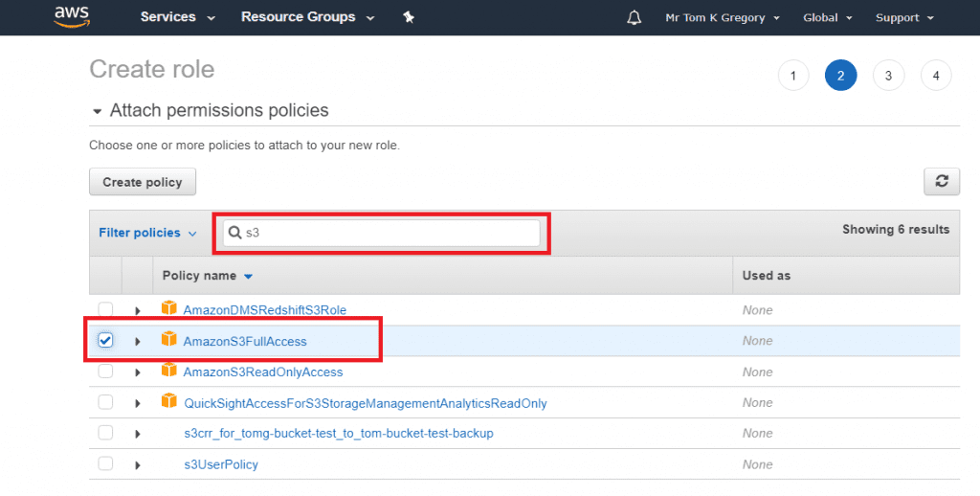Click the refresh policies icon button
Viewport: 980px width, 496px height.
coord(941,182)
